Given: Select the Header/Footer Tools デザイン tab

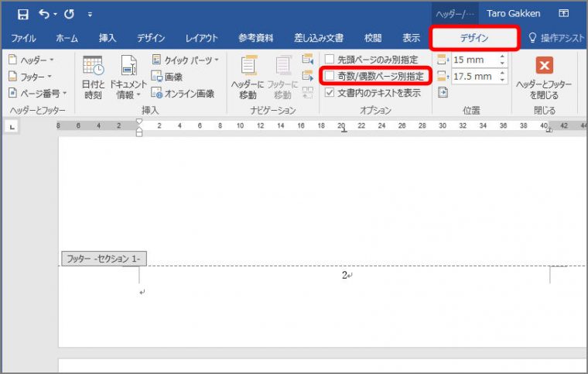Looking at the screenshot, I should [x=474, y=38].
